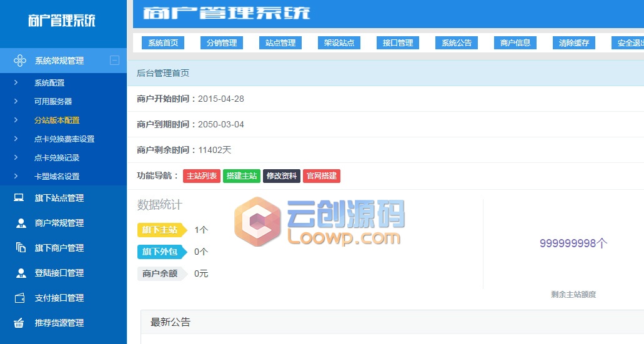Image resolution: width=644 pixels, height=344 pixels.
Task: Click the chevron before 点卡兑换费率设置
Action: coord(16,139)
